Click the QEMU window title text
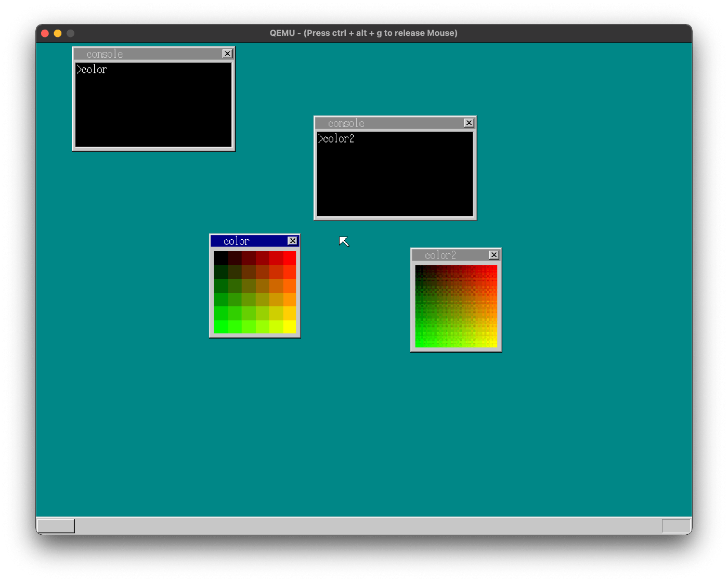This screenshot has height=582, width=728. coord(363,33)
